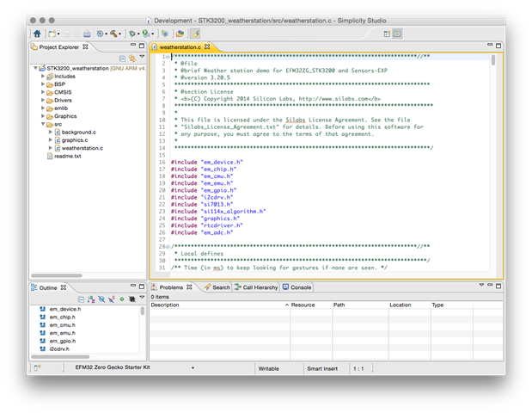Viewport: 532px width, 413px height.
Task: Toggle Hide Fields in Outline view
Action: pos(101,299)
